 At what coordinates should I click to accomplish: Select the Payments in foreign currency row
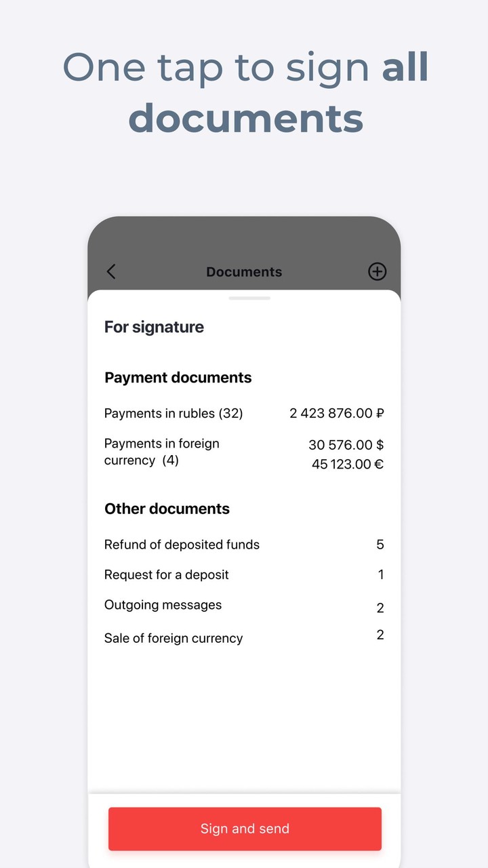(162, 452)
